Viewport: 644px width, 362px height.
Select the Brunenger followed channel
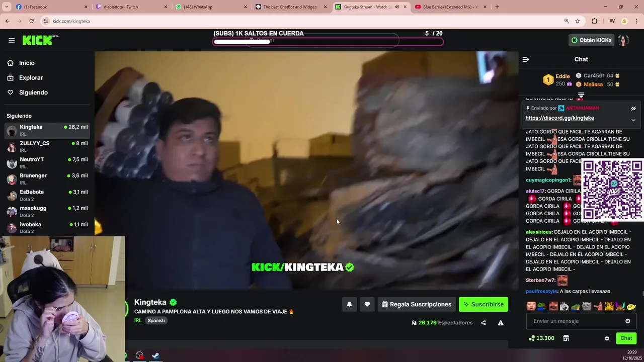point(47,178)
